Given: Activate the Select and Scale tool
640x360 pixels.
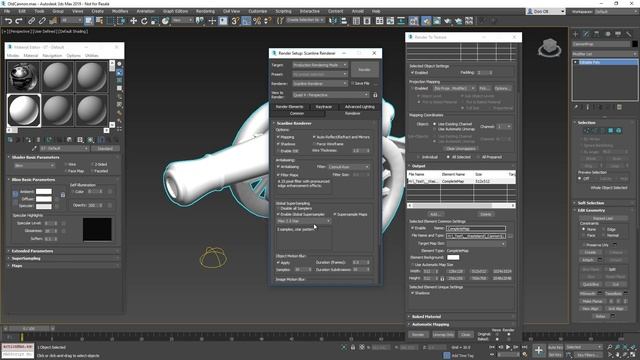Looking at the screenshot, I should pyautogui.click(x=155, y=21).
